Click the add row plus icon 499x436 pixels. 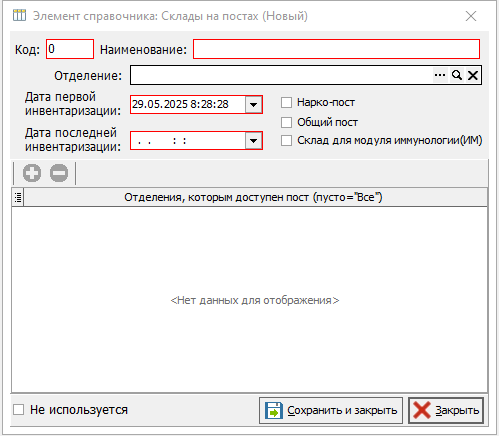[x=32, y=173]
